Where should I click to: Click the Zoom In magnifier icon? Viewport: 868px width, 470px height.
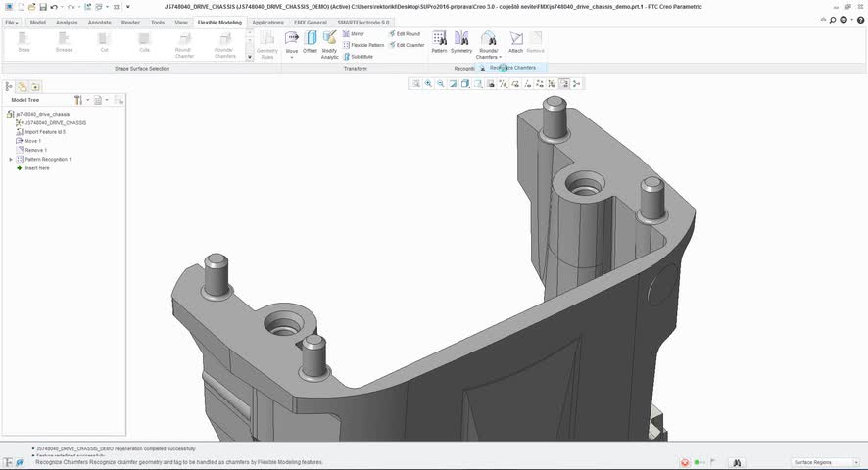coord(428,83)
